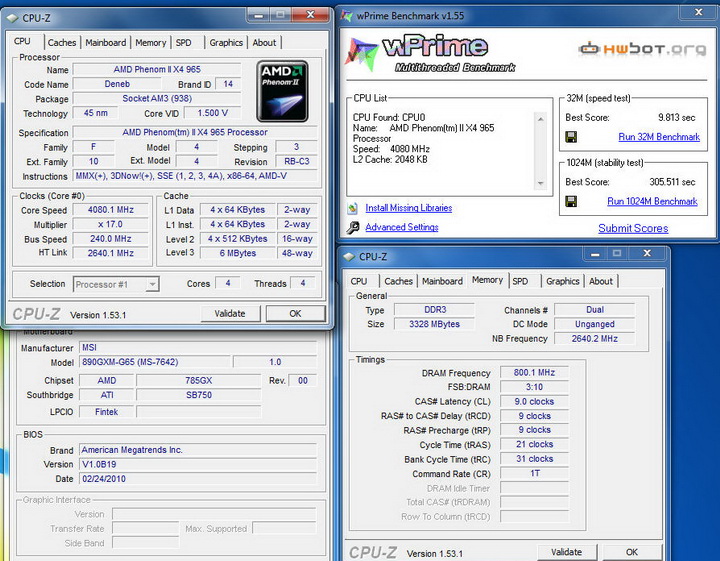Click the icon beside Install Missing Libraries
The width and height of the screenshot is (720, 561).
click(x=354, y=208)
